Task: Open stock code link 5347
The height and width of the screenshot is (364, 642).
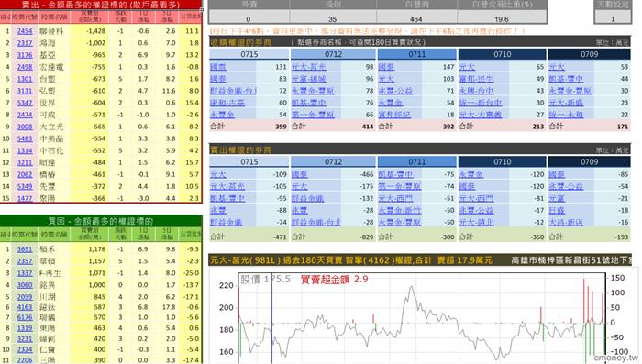Action: [25, 103]
